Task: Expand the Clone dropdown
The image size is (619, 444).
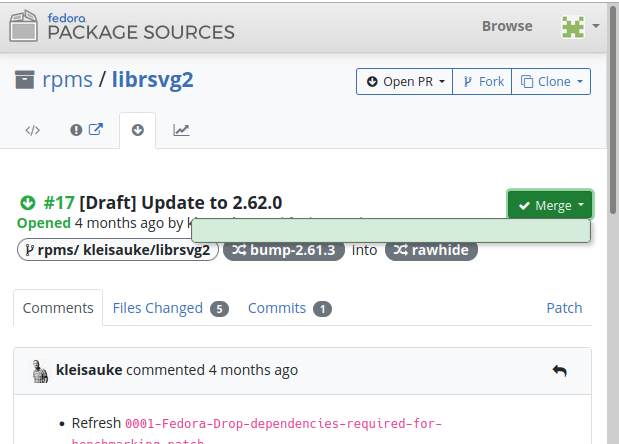Action: 551,82
